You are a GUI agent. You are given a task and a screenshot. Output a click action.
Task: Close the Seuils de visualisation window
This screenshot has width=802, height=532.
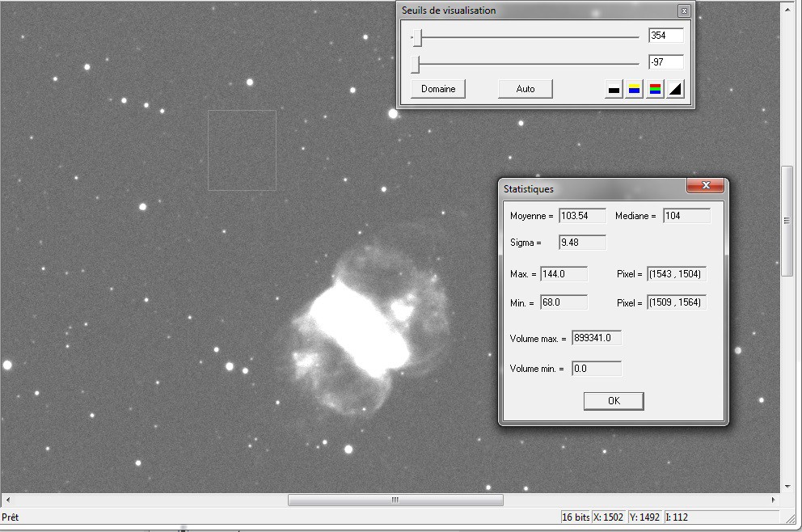[684, 11]
